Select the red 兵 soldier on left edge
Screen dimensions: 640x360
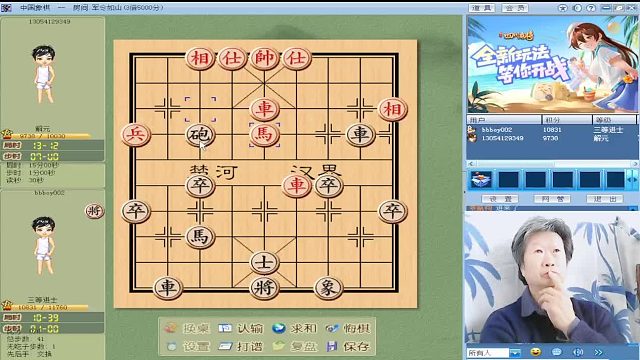click(136, 134)
